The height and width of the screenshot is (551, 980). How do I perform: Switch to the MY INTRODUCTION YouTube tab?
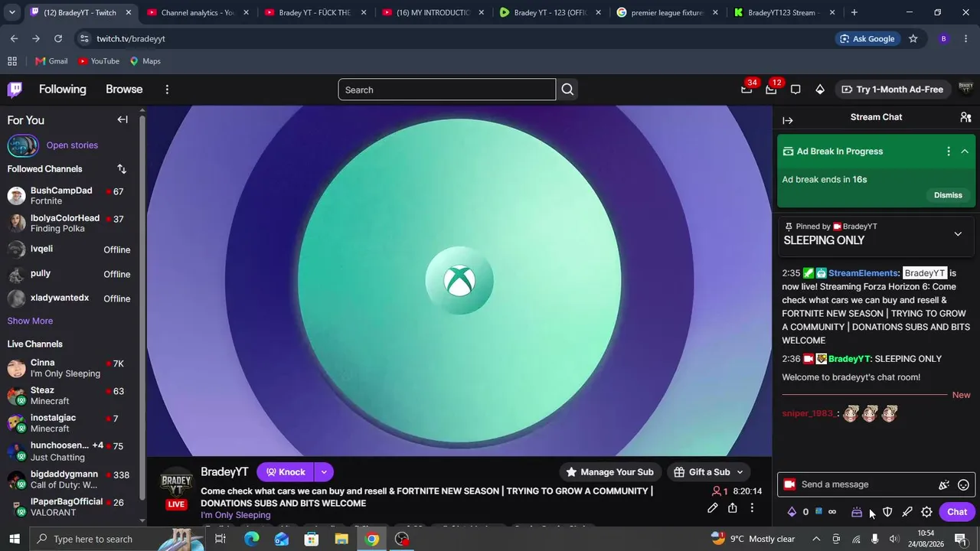click(433, 12)
